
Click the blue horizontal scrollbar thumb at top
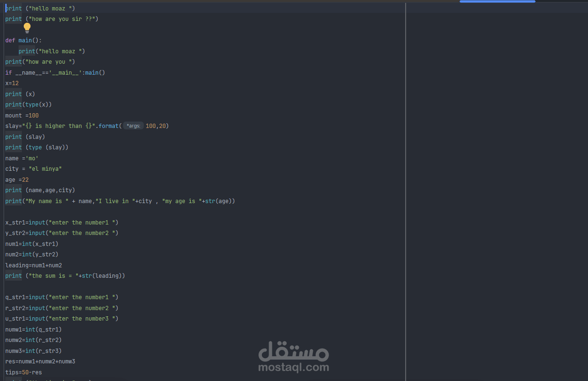[x=497, y=1]
